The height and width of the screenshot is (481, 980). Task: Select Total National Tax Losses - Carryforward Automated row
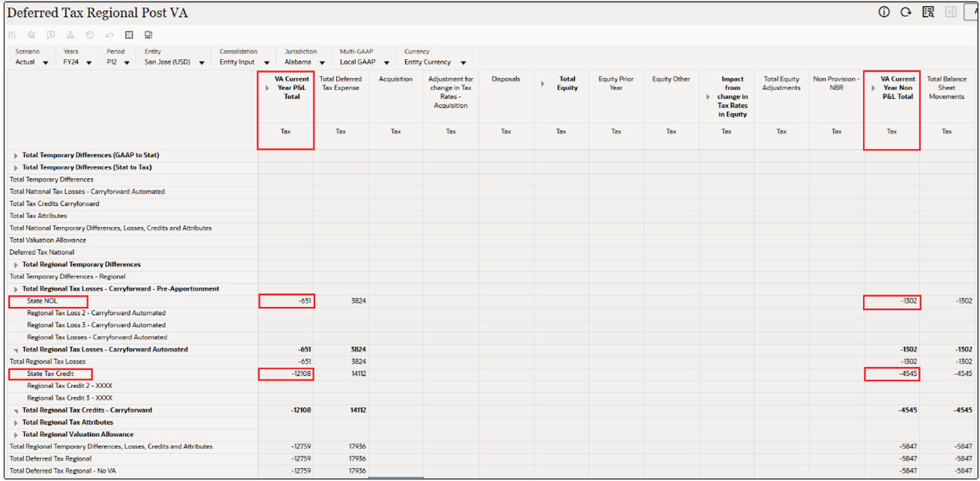(x=87, y=192)
